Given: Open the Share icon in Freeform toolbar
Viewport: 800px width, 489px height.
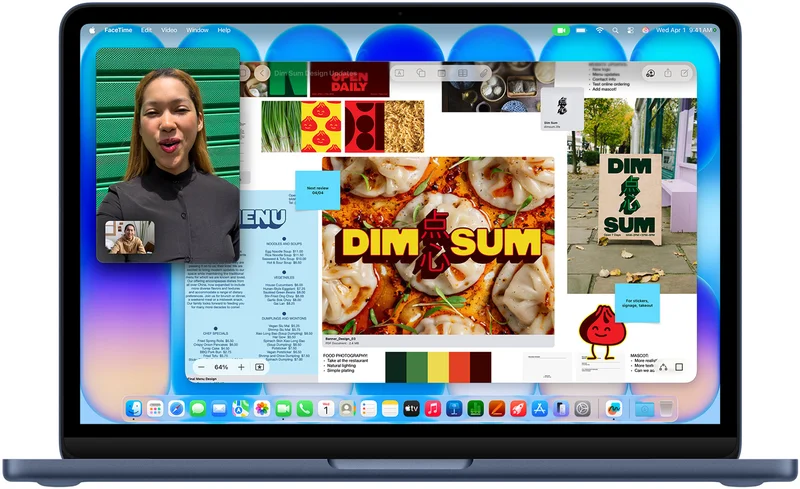Looking at the screenshot, I should [x=667, y=73].
